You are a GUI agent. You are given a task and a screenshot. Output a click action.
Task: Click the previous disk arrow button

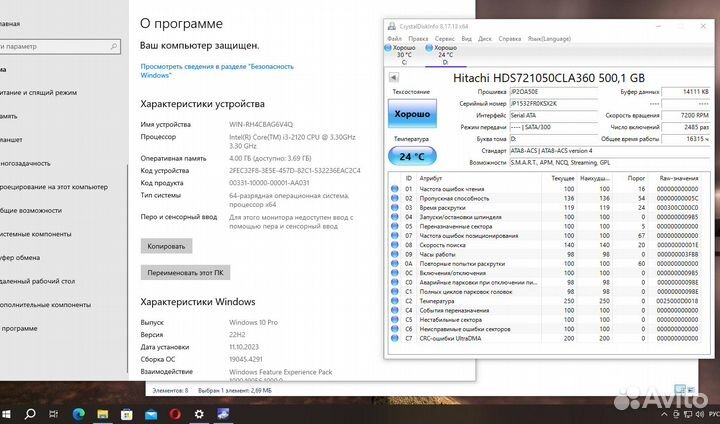coord(394,77)
